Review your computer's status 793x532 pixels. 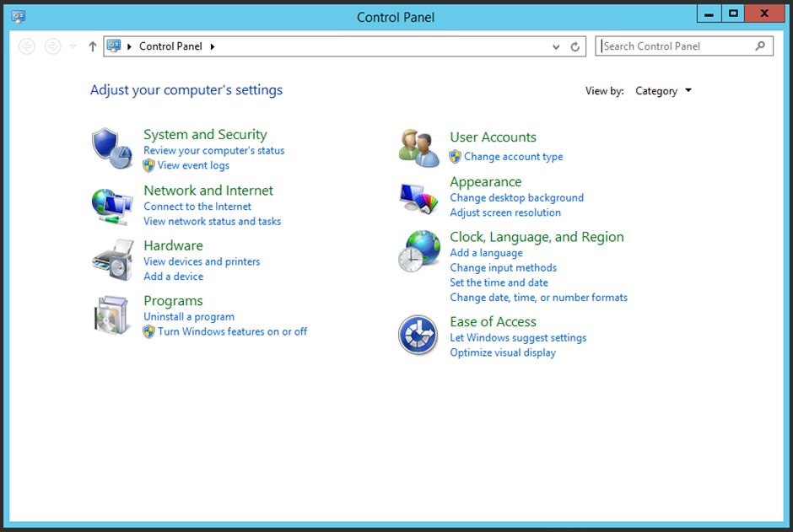pyautogui.click(x=214, y=151)
